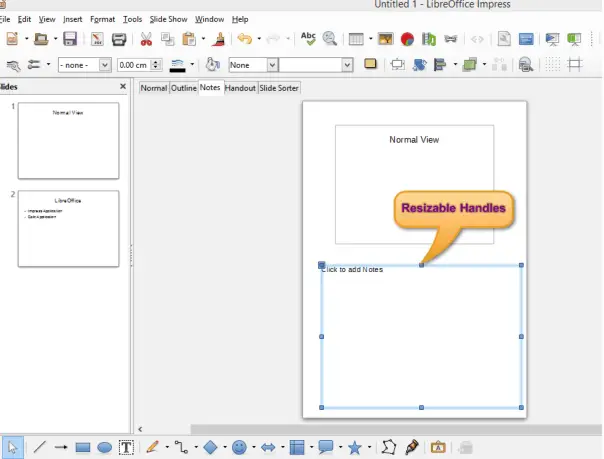Save the presentation with the floppy icon
604x459 pixels.
[x=70, y=39]
